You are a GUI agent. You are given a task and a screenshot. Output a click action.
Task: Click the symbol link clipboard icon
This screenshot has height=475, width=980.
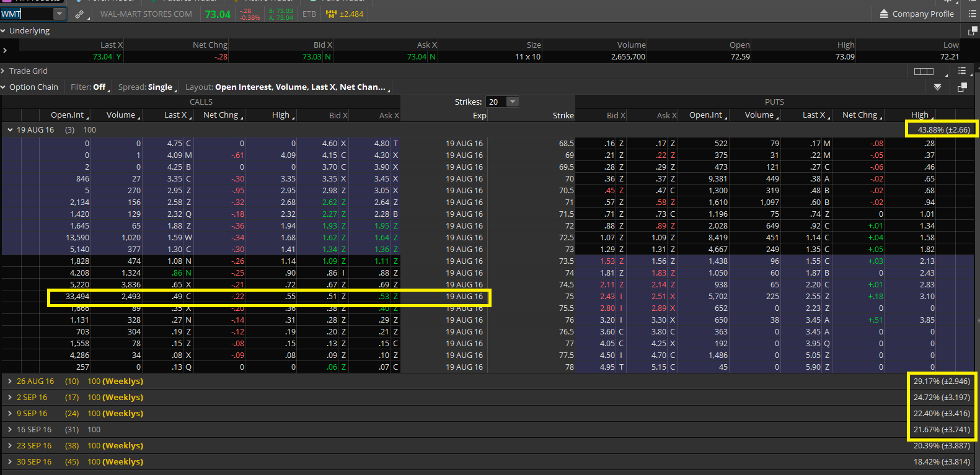79,14
